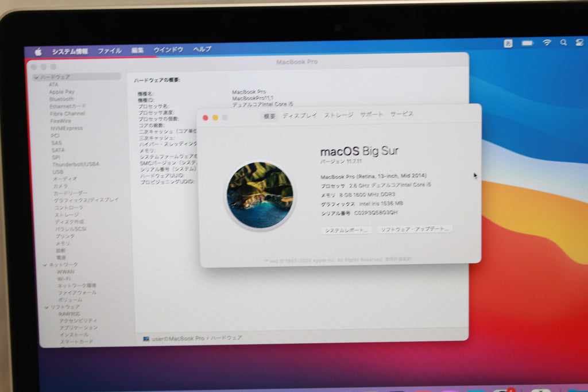Switch to the 概要 tab
Viewport: 588px width, 392px height.
(x=269, y=117)
